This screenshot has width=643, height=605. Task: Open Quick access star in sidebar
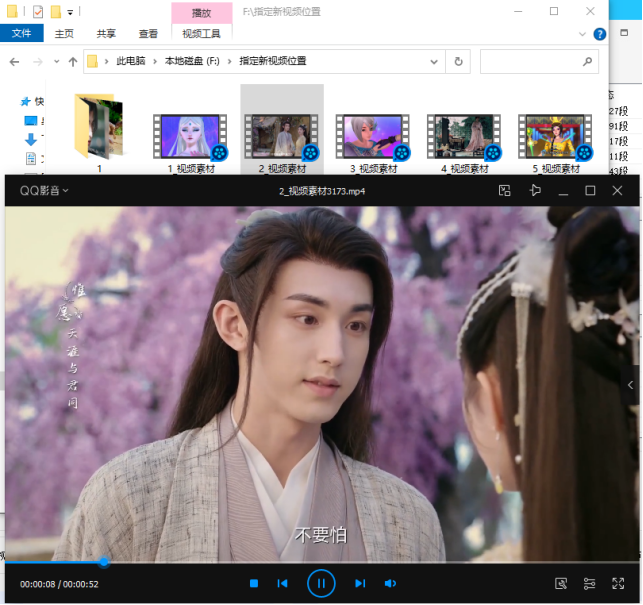click(25, 101)
